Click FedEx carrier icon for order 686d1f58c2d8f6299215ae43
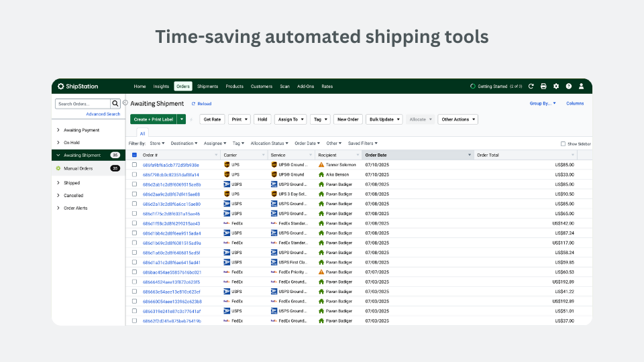 point(227,223)
